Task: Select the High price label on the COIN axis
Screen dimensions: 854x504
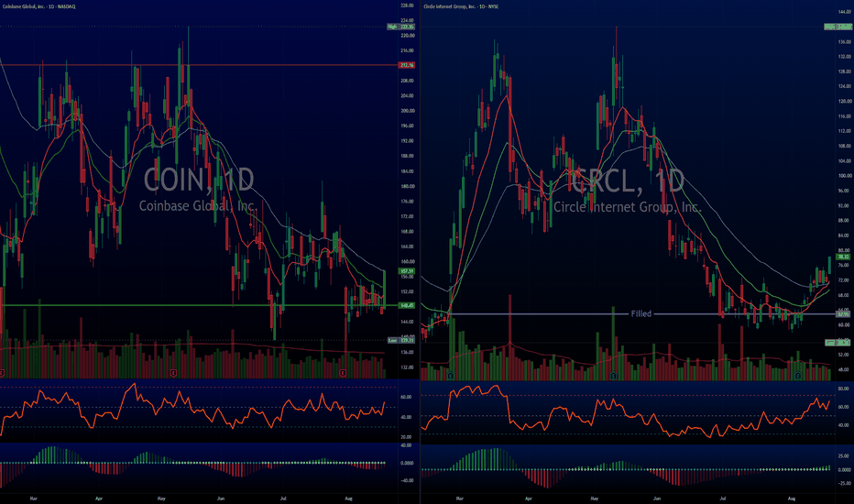Action: tap(400, 27)
